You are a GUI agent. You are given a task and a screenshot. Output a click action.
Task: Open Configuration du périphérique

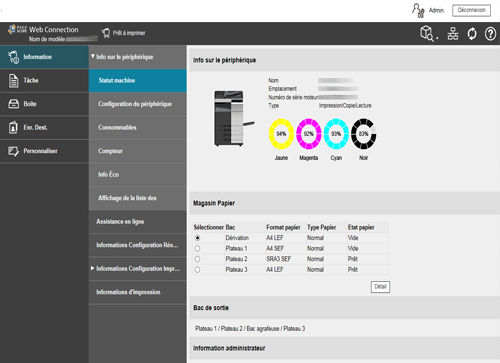tap(138, 104)
